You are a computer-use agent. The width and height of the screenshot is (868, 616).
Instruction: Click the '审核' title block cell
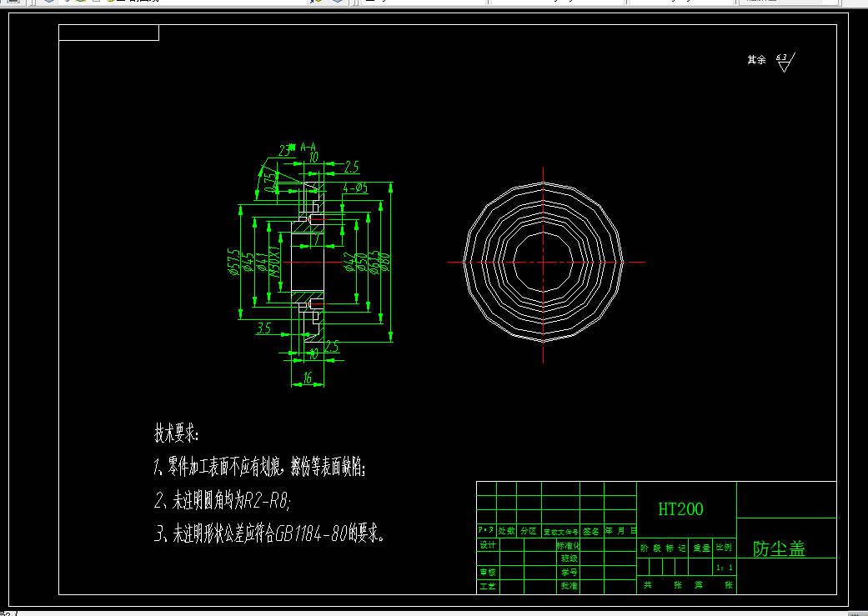click(488, 573)
